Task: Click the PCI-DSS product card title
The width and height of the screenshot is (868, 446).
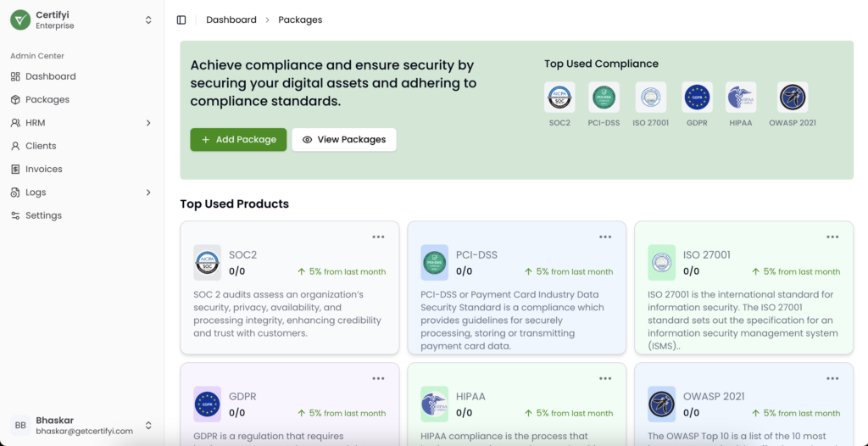Action: (476, 255)
